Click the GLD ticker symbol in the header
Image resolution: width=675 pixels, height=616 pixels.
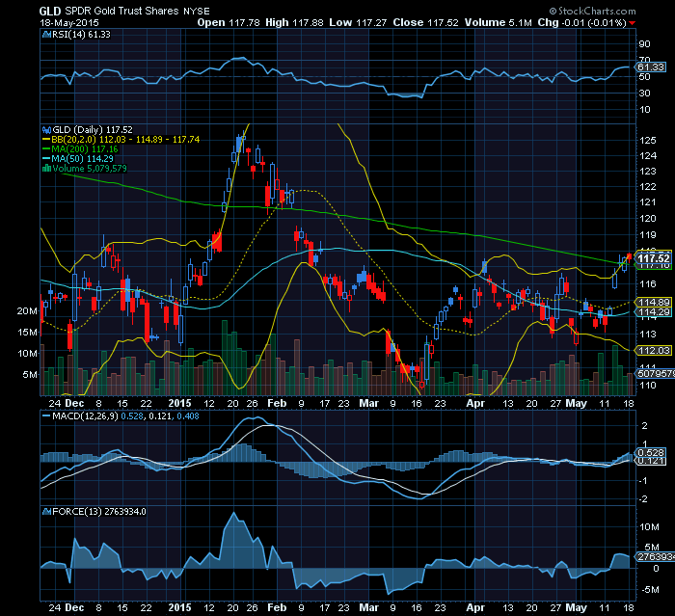tap(50, 12)
